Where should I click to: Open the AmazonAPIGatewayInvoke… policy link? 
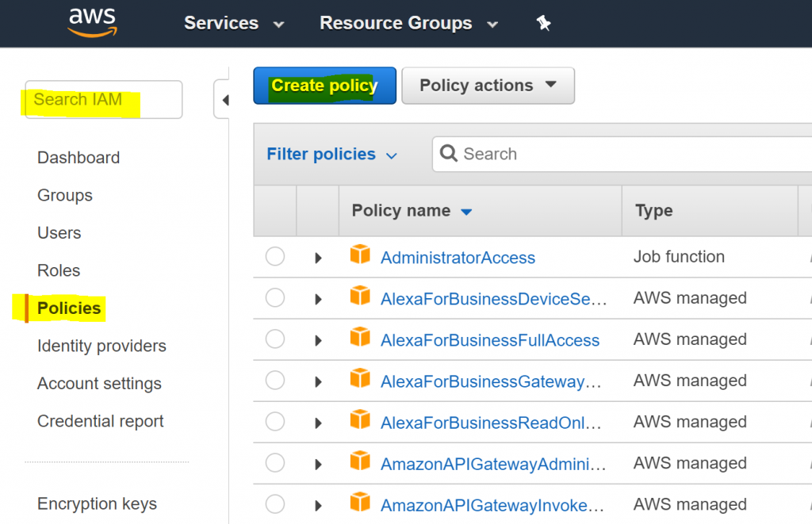(x=492, y=505)
